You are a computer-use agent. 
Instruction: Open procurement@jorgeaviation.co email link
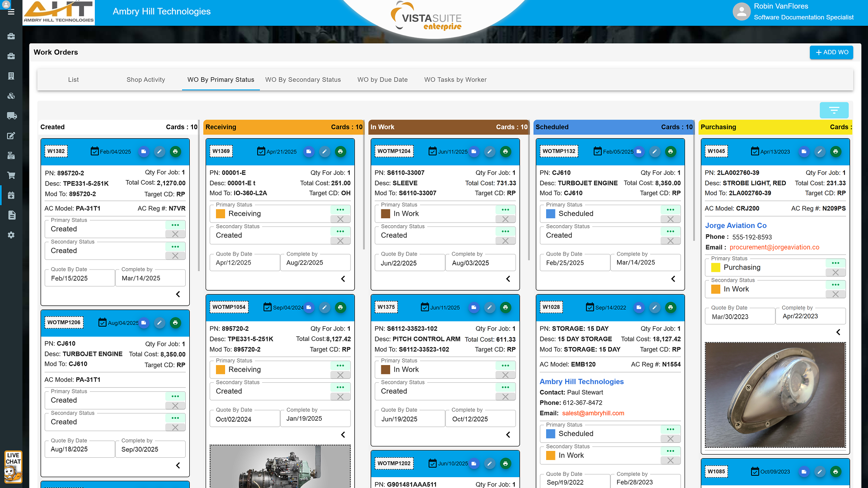tap(774, 247)
